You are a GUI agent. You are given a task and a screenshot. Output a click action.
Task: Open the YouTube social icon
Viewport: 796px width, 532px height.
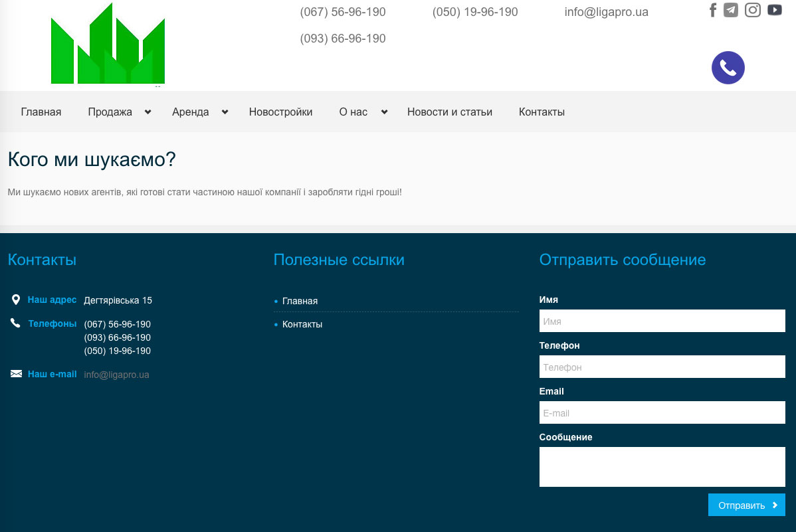click(x=775, y=10)
